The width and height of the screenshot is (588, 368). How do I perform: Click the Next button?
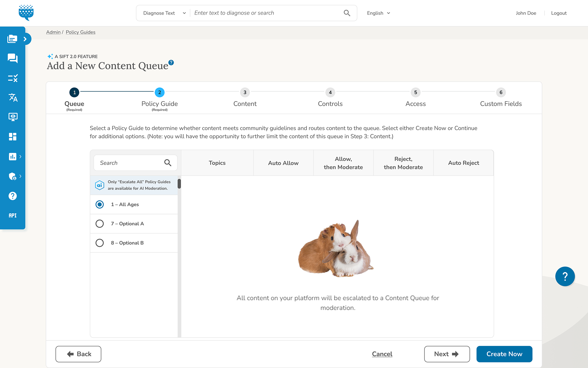pyautogui.click(x=447, y=354)
